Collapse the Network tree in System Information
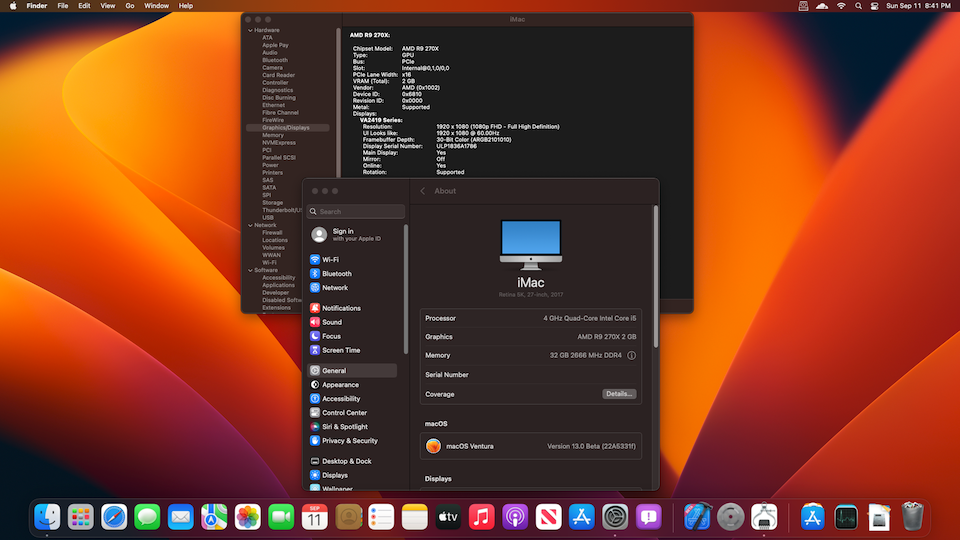960x540 pixels. 250,225
